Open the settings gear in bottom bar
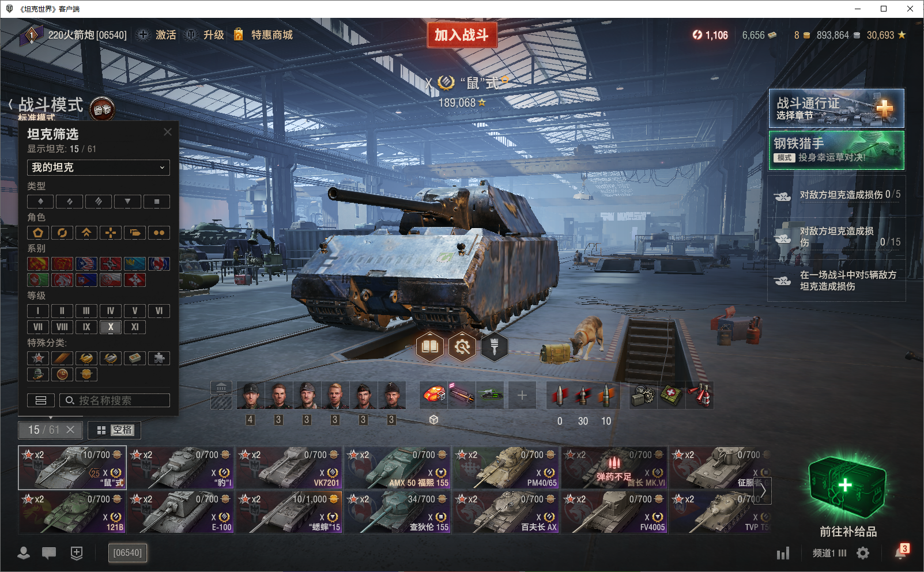The image size is (924, 572). pos(863,553)
